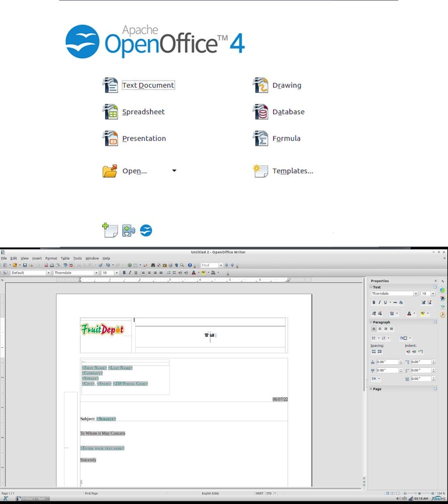
Task: Open the Formula editor from Start Center
Action: [276, 139]
